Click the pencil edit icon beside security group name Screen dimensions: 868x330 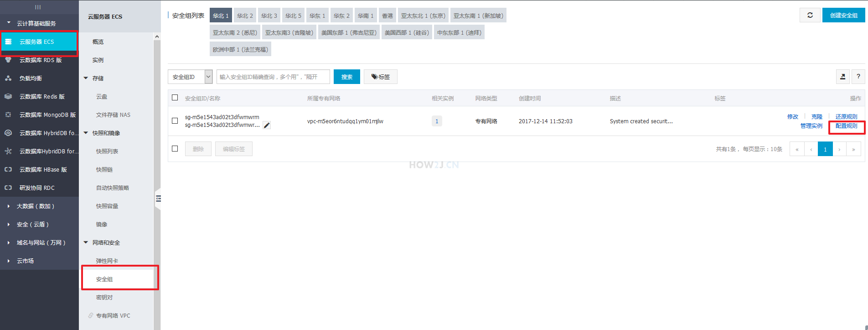267,125
